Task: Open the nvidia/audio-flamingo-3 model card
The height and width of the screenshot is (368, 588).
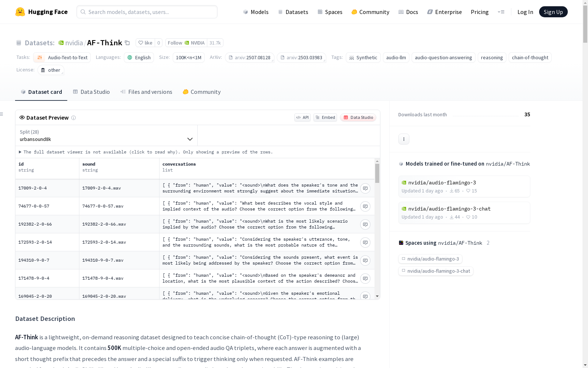Action: coord(464,187)
